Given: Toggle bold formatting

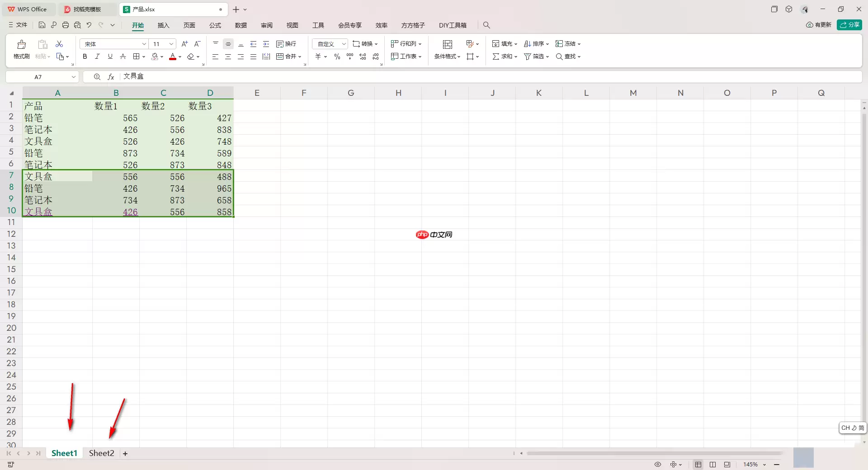Looking at the screenshot, I should click(85, 56).
